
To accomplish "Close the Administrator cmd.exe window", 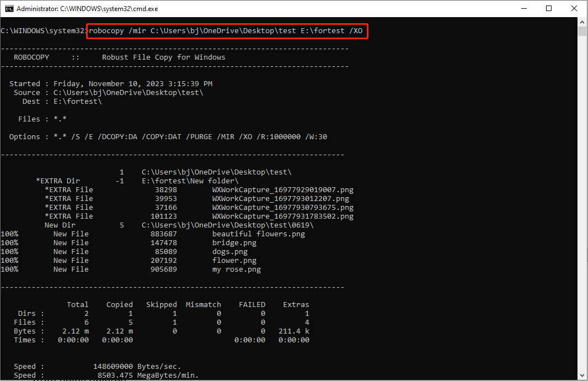I will coord(574,9).
